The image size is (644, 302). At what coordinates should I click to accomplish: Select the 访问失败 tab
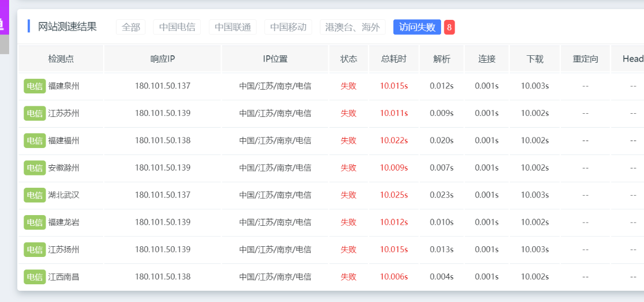click(417, 27)
